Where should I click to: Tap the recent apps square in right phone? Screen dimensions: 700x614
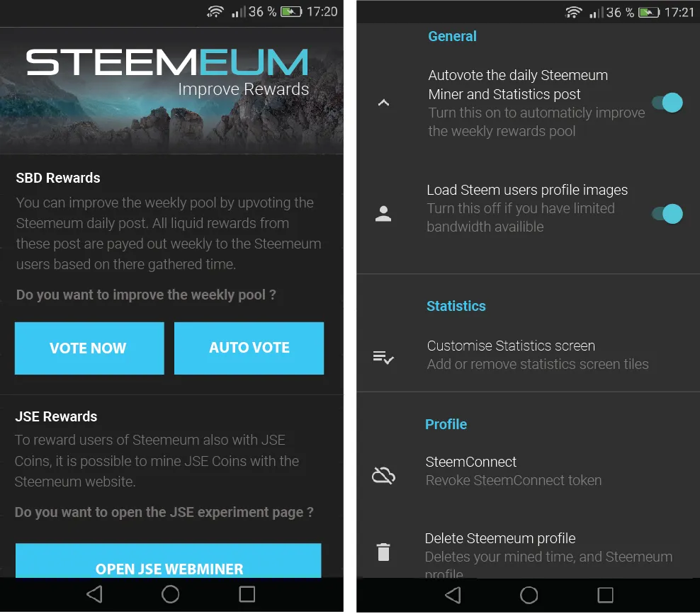coord(605,595)
